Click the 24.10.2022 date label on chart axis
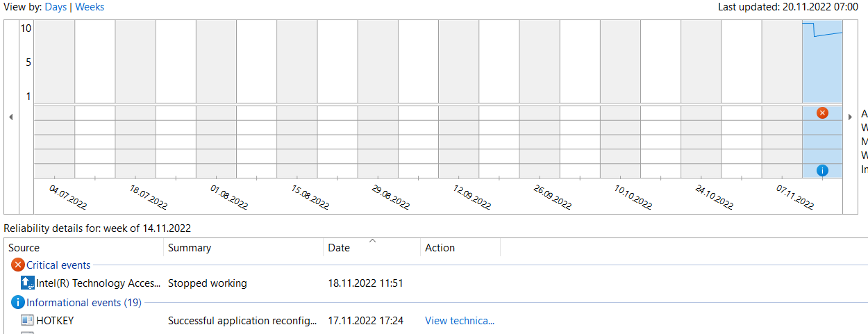Image resolution: width=868 pixels, height=334 pixels. [714, 197]
